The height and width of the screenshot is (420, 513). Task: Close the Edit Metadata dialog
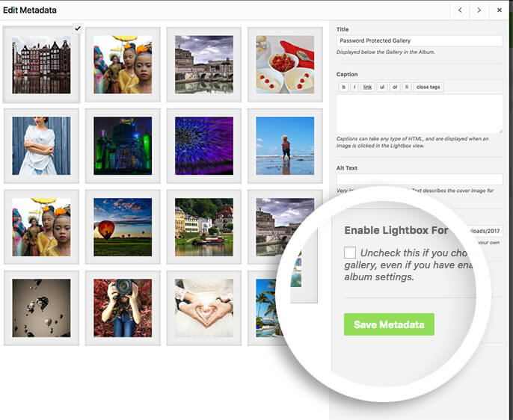[500, 10]
